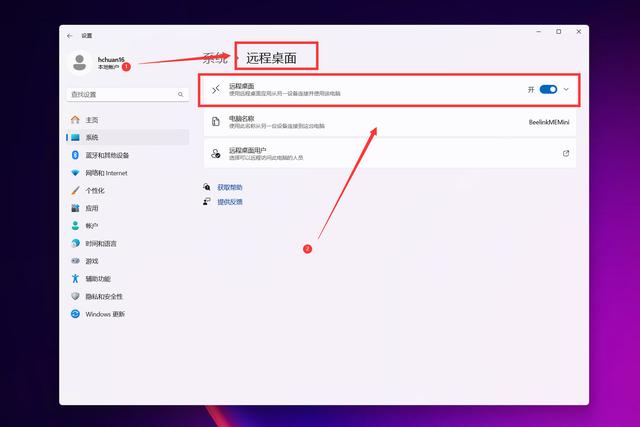Click the 电脑名称 document icon

pos(216,122)
